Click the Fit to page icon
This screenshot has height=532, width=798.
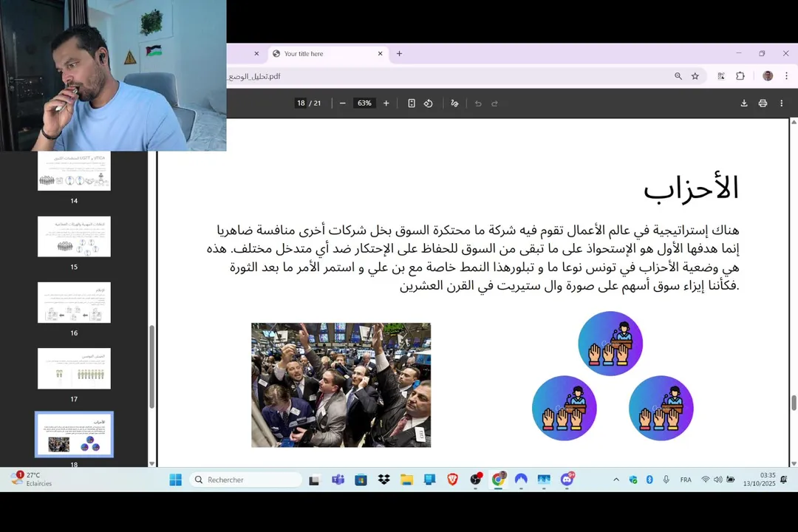[412, 103]
